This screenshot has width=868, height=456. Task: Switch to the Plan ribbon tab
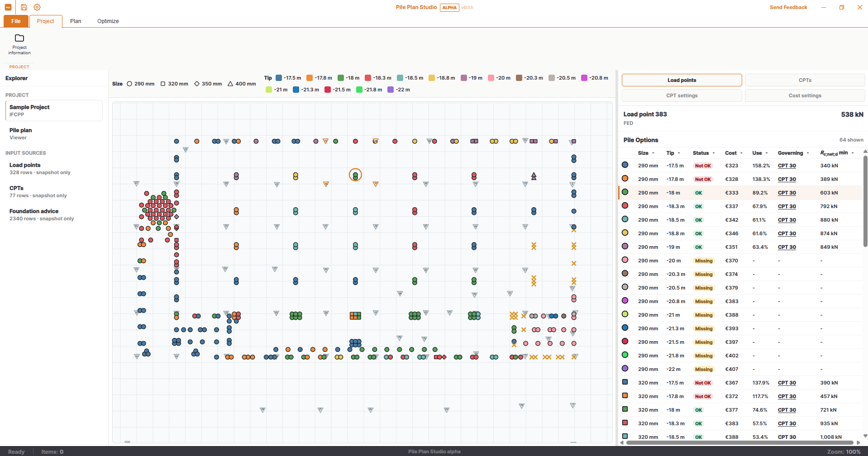click(x=76, y=21)
